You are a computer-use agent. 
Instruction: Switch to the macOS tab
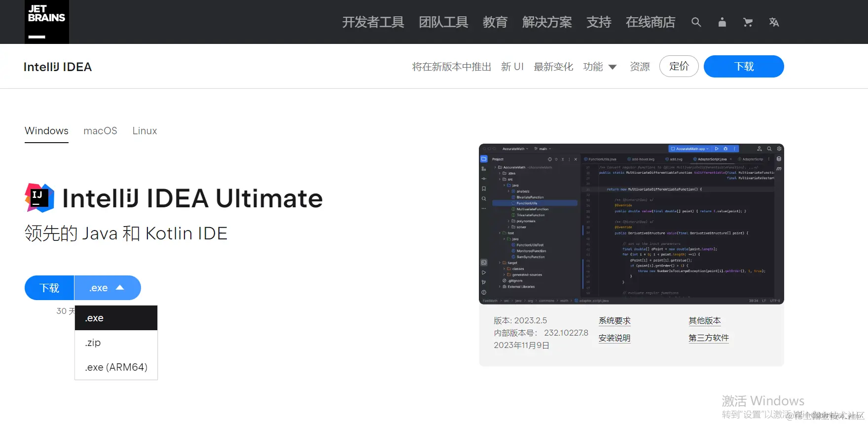click(x=100, y=131)
